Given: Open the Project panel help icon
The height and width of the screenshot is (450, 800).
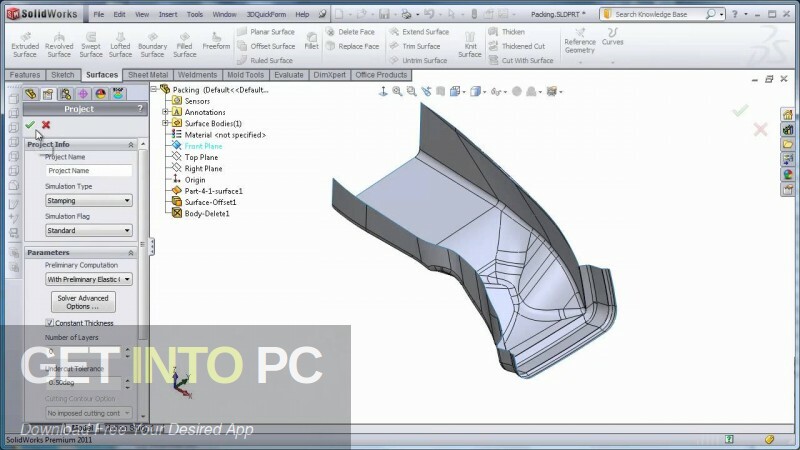Looking at the screenshot, I should click(x=140, y=109).
